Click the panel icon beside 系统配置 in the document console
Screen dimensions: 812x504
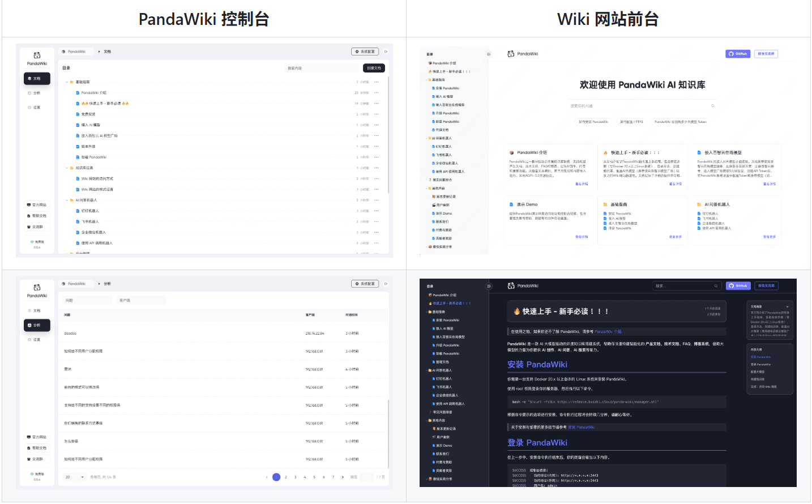[x=386, y=52]
